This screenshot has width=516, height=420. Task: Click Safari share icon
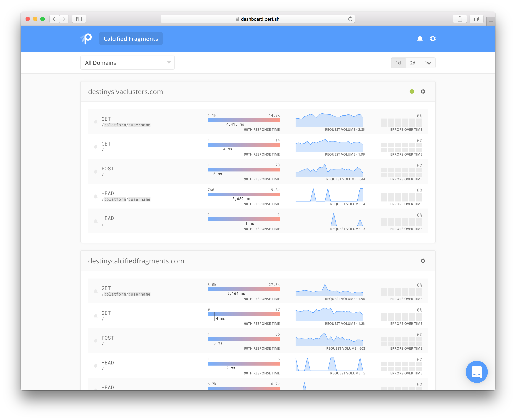click(x=460, y=19)
